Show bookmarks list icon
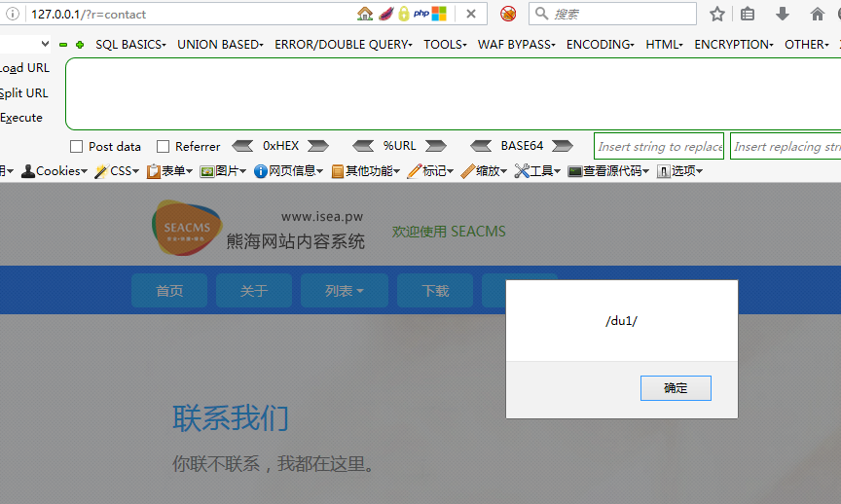 click(x=748, y=14)
